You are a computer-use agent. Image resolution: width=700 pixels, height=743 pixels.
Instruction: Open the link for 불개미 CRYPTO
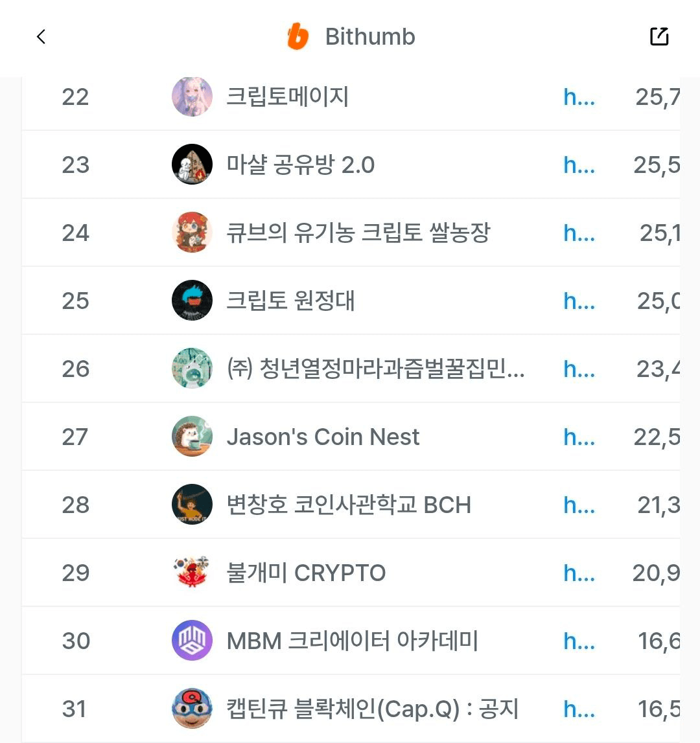[x=579, y=573]
